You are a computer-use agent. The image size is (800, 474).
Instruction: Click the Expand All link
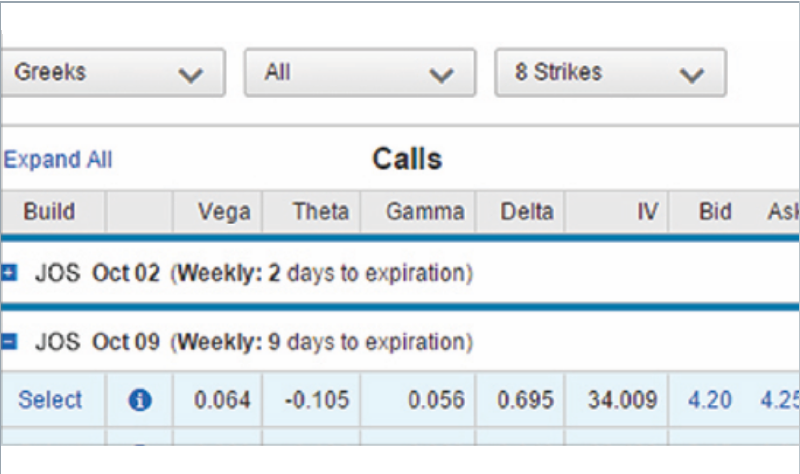pyautogui.click(x=58, y=160)
